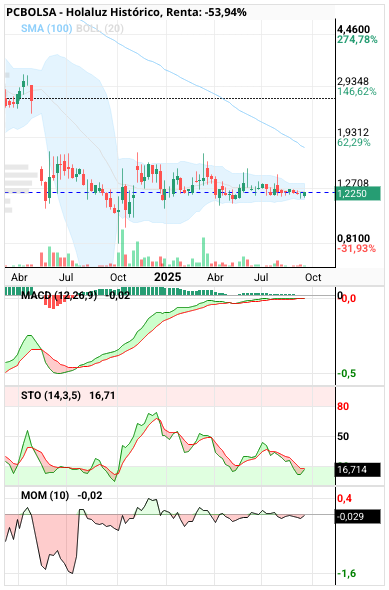
Task: Click the MACD -0,5 axis value
Action: coord(346,374)
